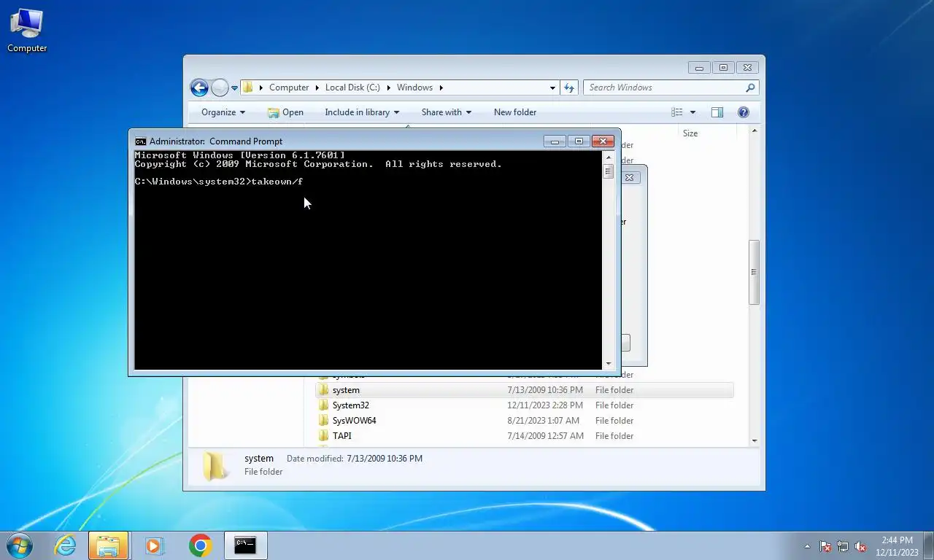Image resolution: width=934 pixels, height=560 pixels.
Task: Open the Share with menu
Action: tap(447, 112)
